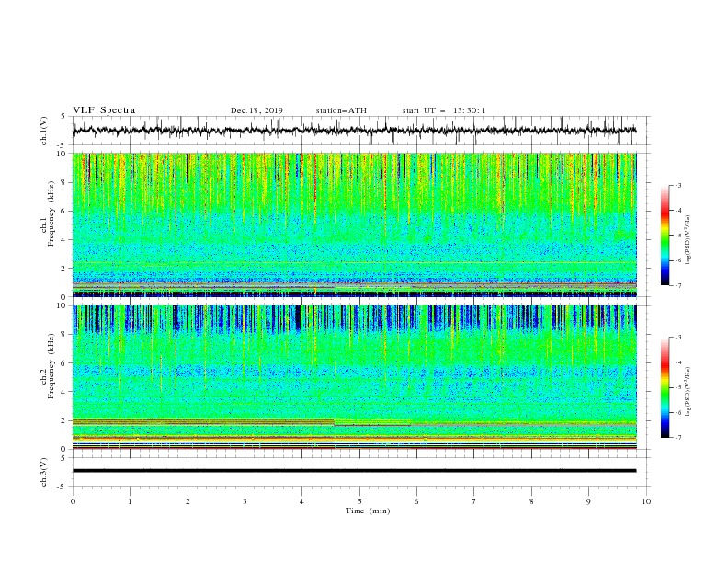Click the "station=ATH" label
The image size is (728, 563).
pyautogui.click(x=341, y=110)
